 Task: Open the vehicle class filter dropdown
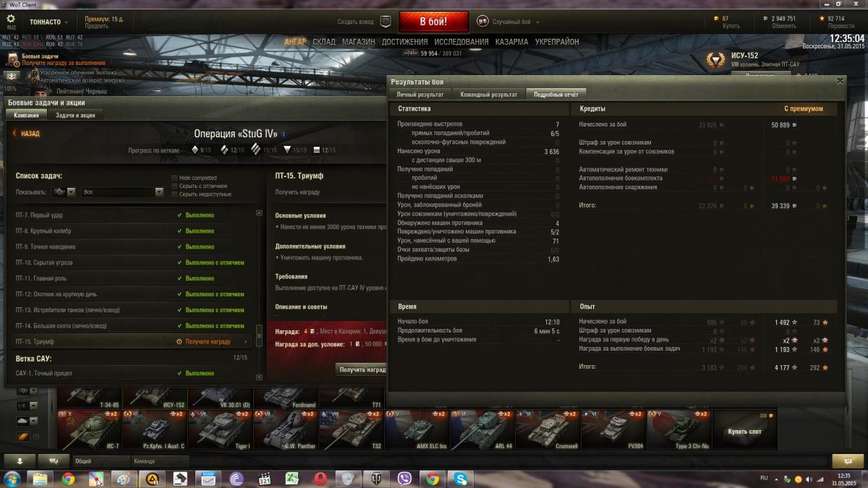tap(64, 192)
